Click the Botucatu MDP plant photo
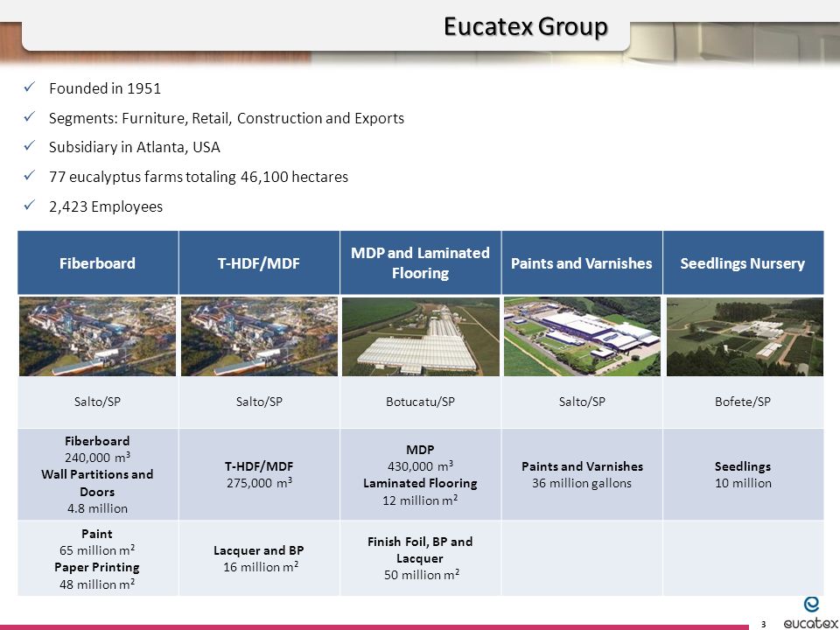The width and height of the screenshot is (840, 630). pos(421,336)
